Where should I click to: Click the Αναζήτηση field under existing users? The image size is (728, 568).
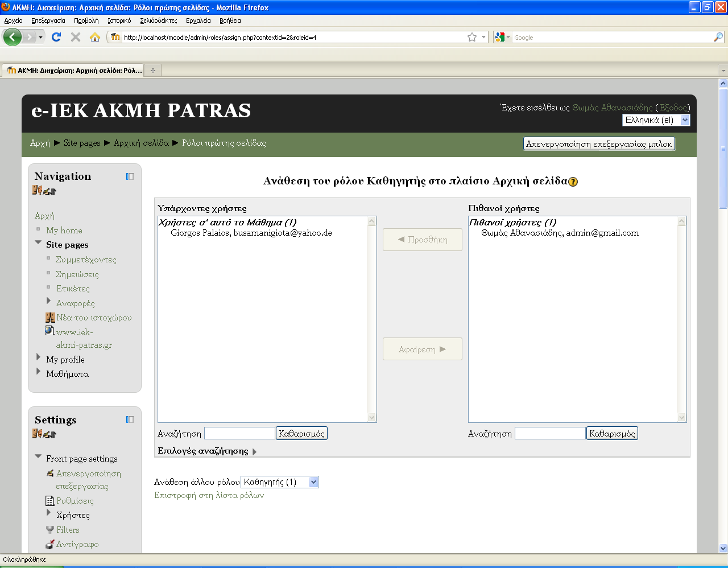[239, 434]
